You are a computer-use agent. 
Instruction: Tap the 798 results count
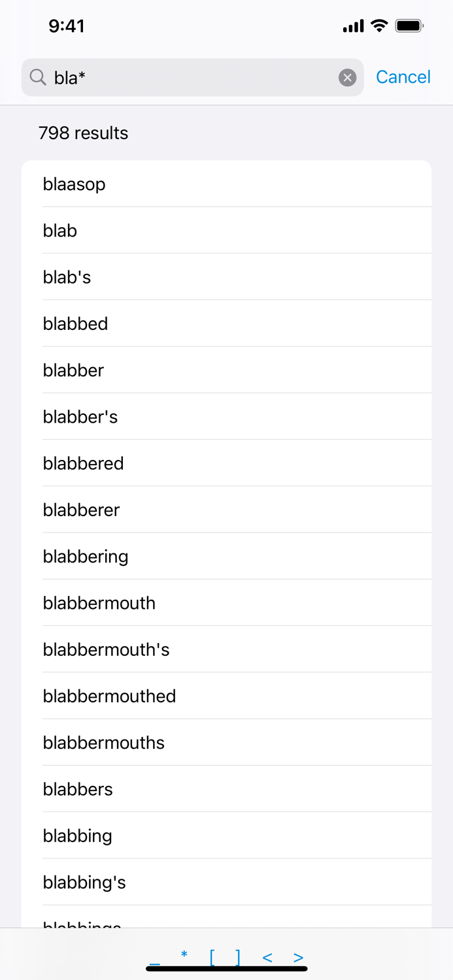pos(84,133)
